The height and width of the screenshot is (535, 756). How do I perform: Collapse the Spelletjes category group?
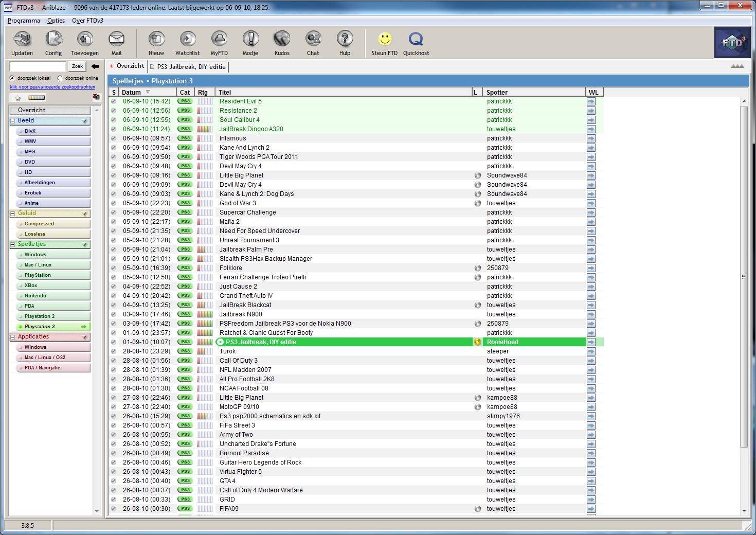(x=13, y=244)
